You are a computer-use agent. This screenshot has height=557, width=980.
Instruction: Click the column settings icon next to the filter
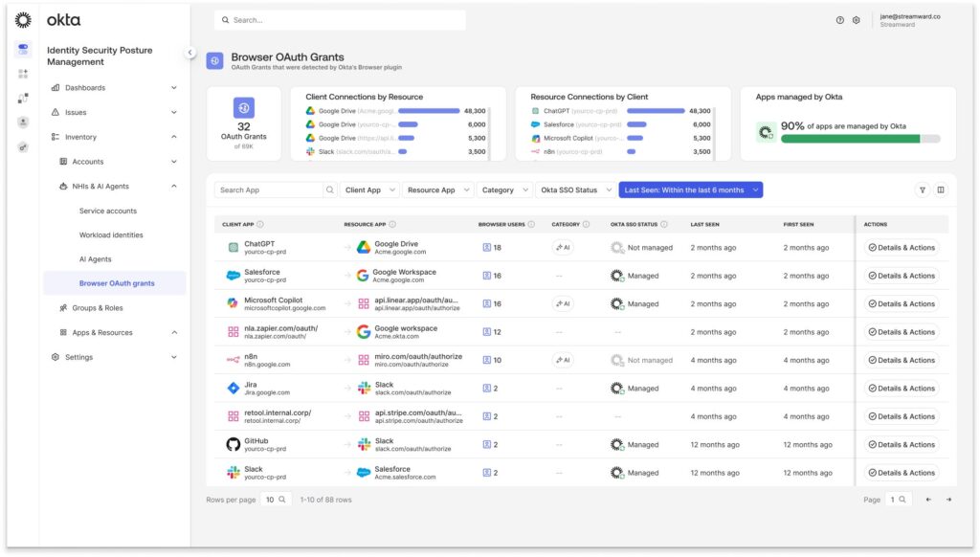click(x=941, y=189)
